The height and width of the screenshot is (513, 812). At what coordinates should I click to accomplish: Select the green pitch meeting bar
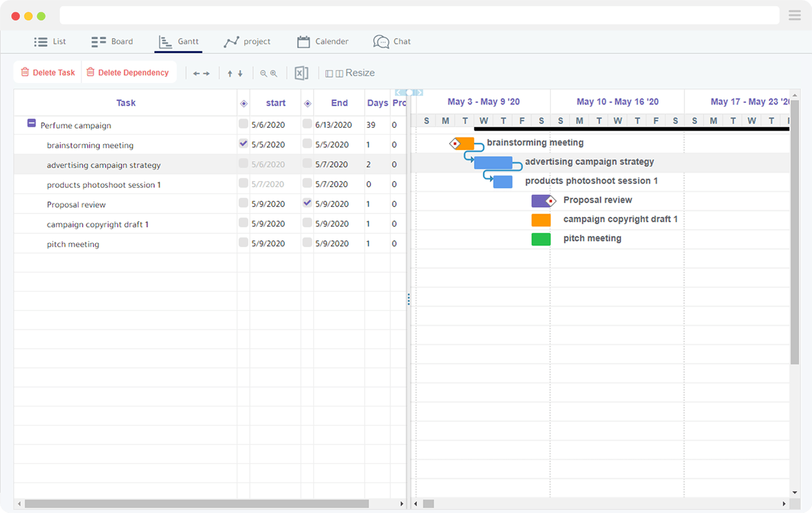click(x=541, y=239)
